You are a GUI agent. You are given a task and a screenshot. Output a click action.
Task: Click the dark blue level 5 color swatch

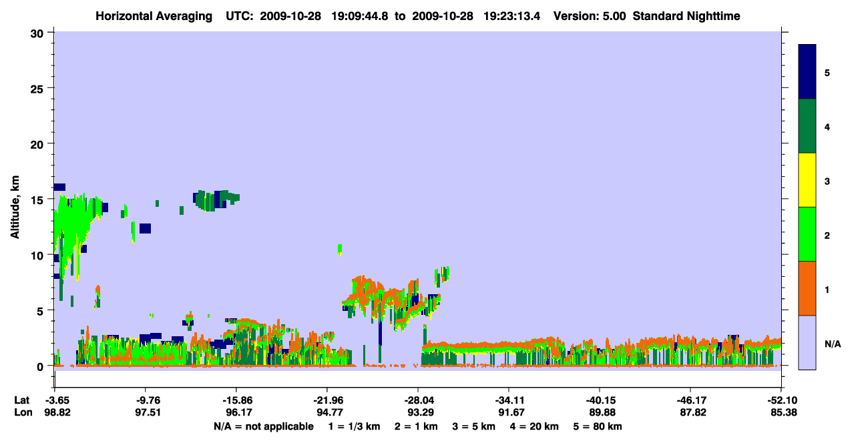pos(807,72)
